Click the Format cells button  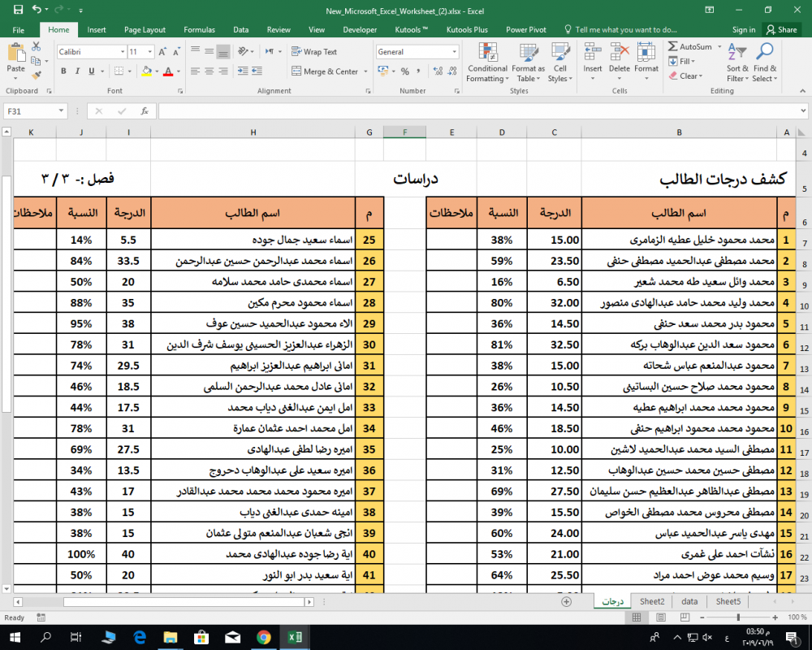(646, 63)
